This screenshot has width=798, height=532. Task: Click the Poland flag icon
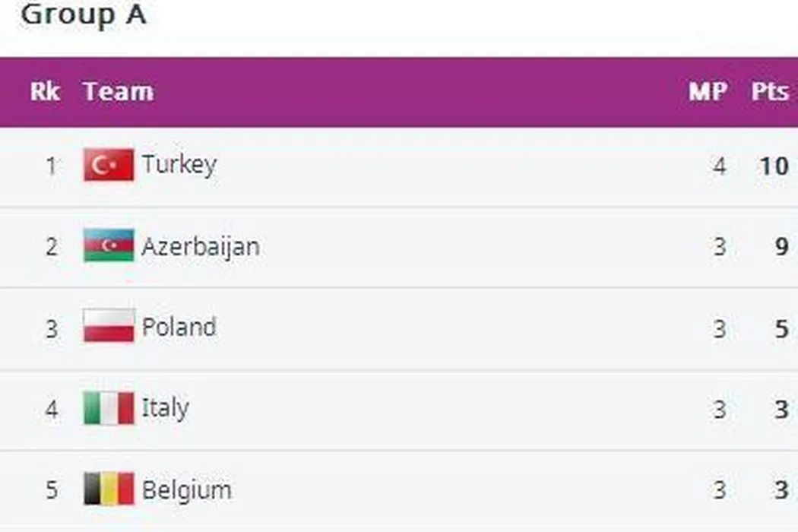pos(109,326)
